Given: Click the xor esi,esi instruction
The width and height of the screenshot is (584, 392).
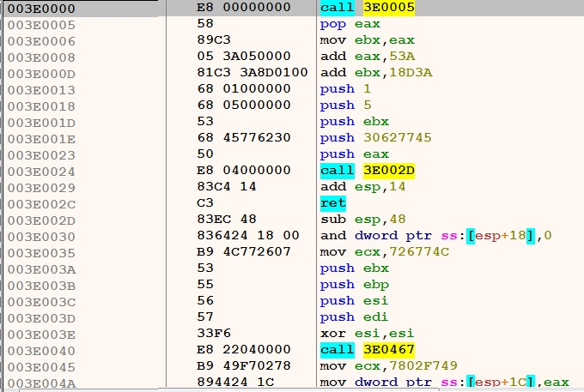Looking at the screenshot, I should (368, 333).
